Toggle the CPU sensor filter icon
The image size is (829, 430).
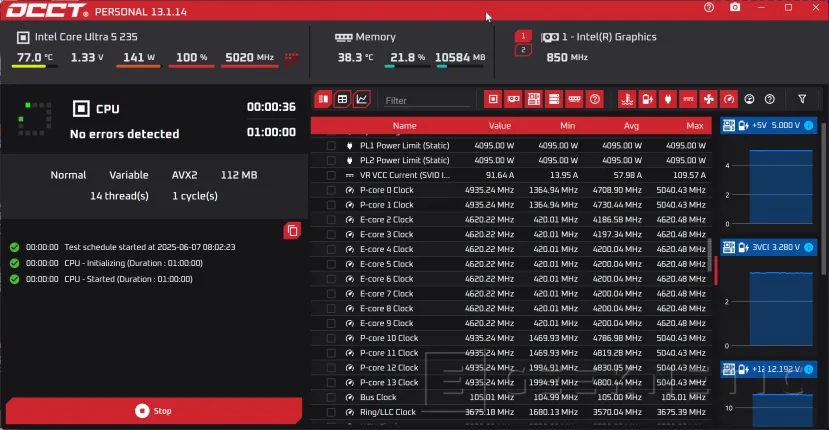(493, 99)
